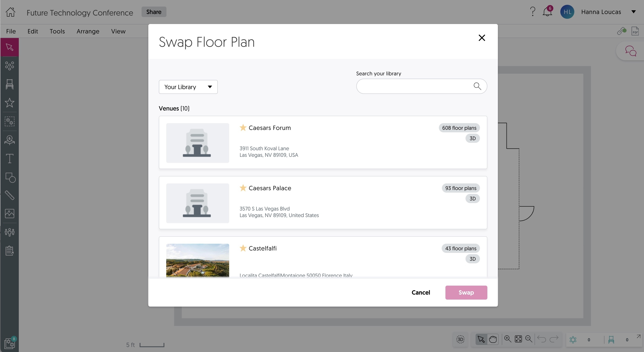Click the HL user avatar
Screen dimensions: 644x352
tap(567, 12)
